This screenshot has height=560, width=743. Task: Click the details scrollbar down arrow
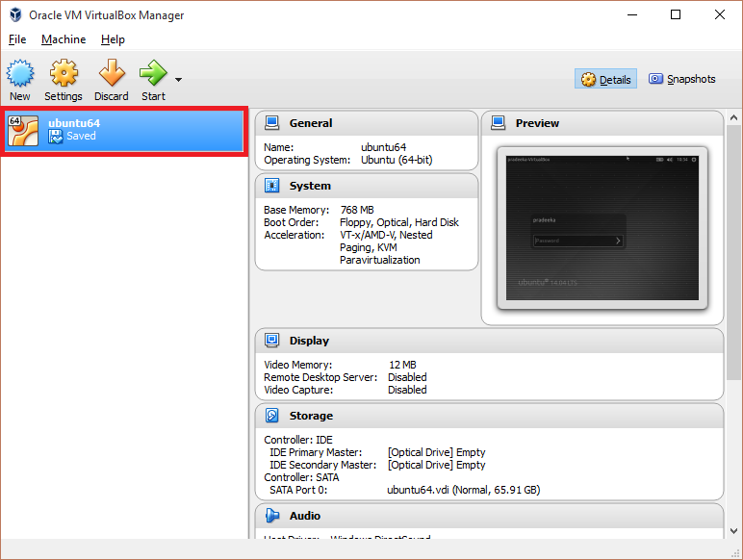click(x=733, y=531)
